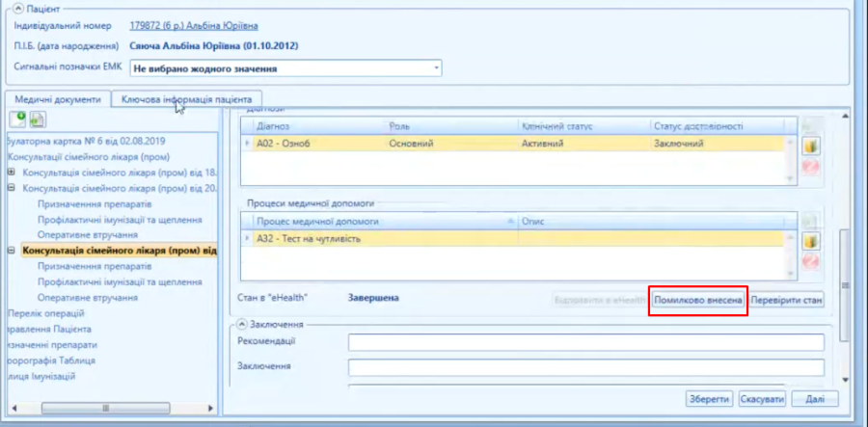Click into the Рекомендації input field
Screen dimensions: 868x427
pyautogui.click(x=586, y=342)
